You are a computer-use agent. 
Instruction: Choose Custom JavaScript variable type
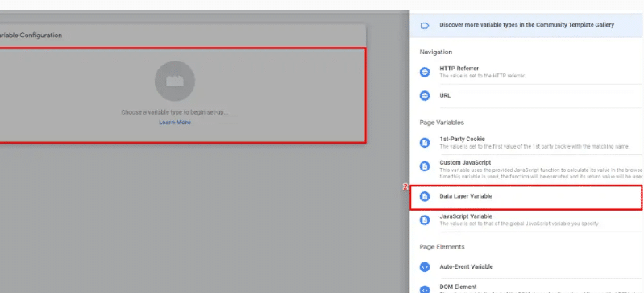(x=526, y=169)
